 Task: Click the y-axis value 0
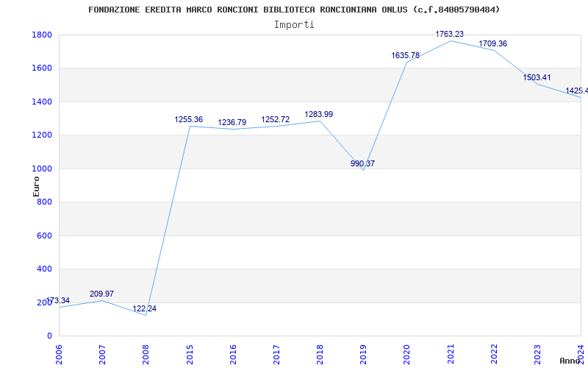click(49, 336)
